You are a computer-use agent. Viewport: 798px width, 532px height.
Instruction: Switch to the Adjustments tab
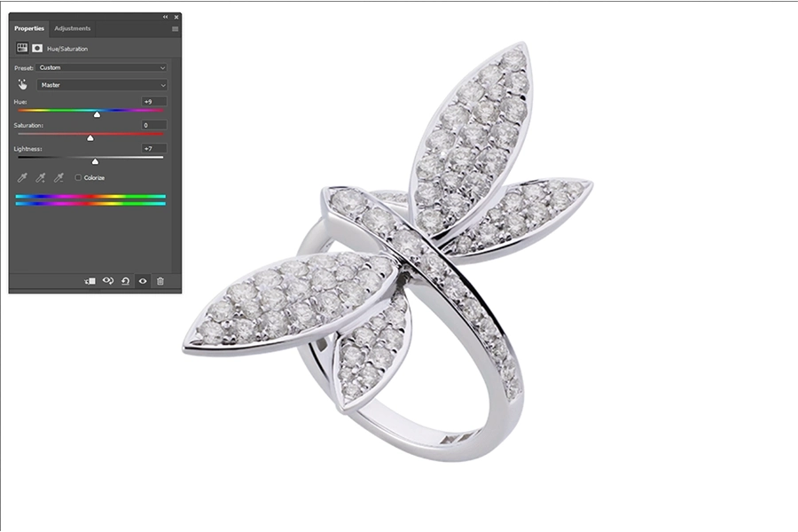[72, 28]
